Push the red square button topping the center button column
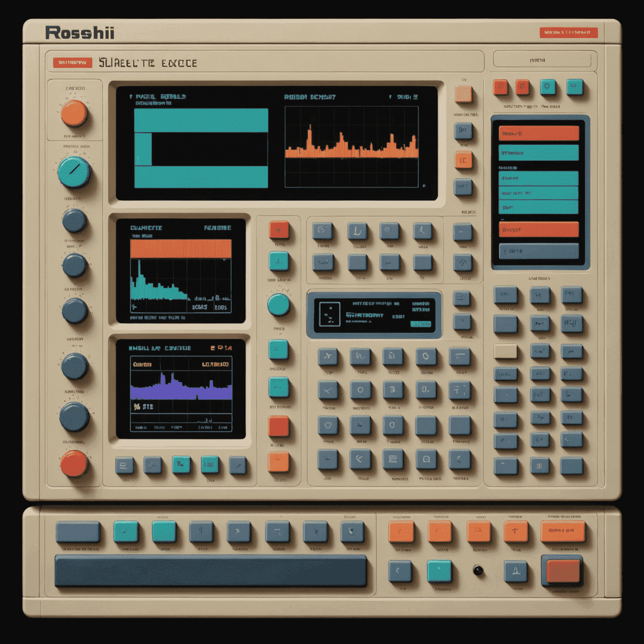 tap(279, 230)
